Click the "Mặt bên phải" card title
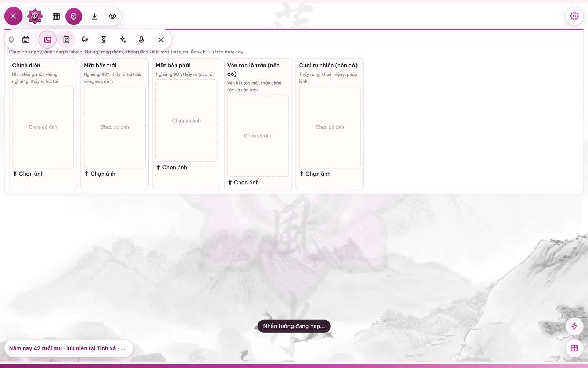The height and width of the screenshot is (368, 588). click(173, 66)
